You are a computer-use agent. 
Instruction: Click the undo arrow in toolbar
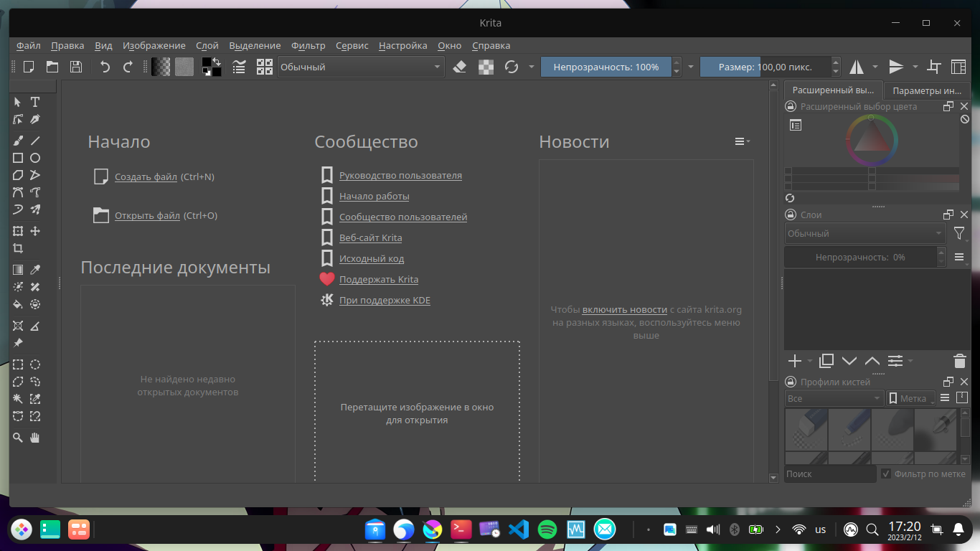click(x=105, y=67)
